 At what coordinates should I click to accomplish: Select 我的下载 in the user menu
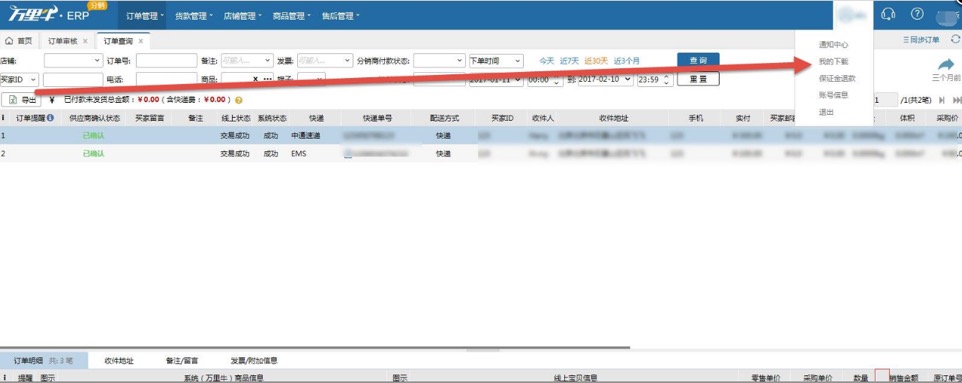pyautogui.click(x=833, y=62)
